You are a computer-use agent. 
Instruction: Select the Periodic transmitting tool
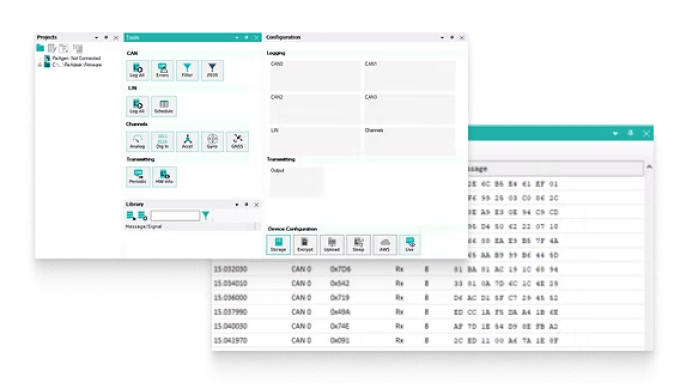click(138, 177)
